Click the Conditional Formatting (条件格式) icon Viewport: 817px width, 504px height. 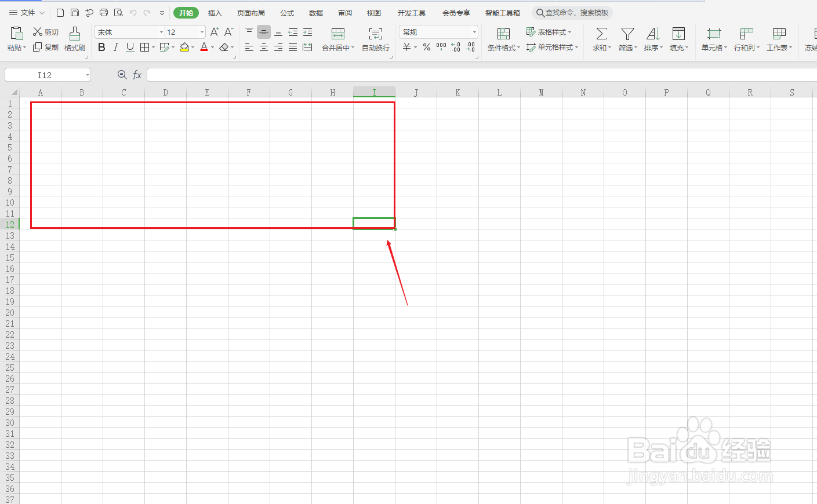[503, 34]
